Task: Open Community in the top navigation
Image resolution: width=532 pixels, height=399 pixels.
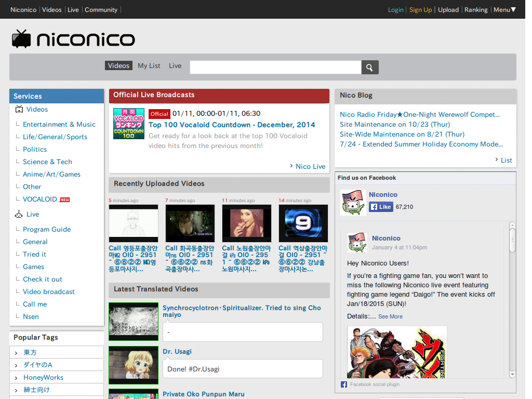Action: [101, 10]
